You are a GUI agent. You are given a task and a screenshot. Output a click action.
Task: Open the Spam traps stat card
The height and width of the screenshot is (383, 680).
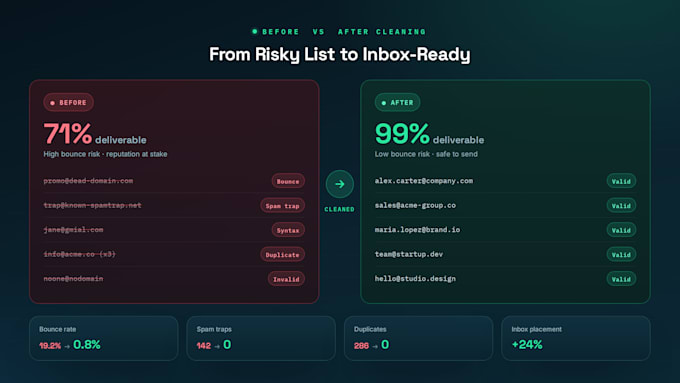click(261, 338)
